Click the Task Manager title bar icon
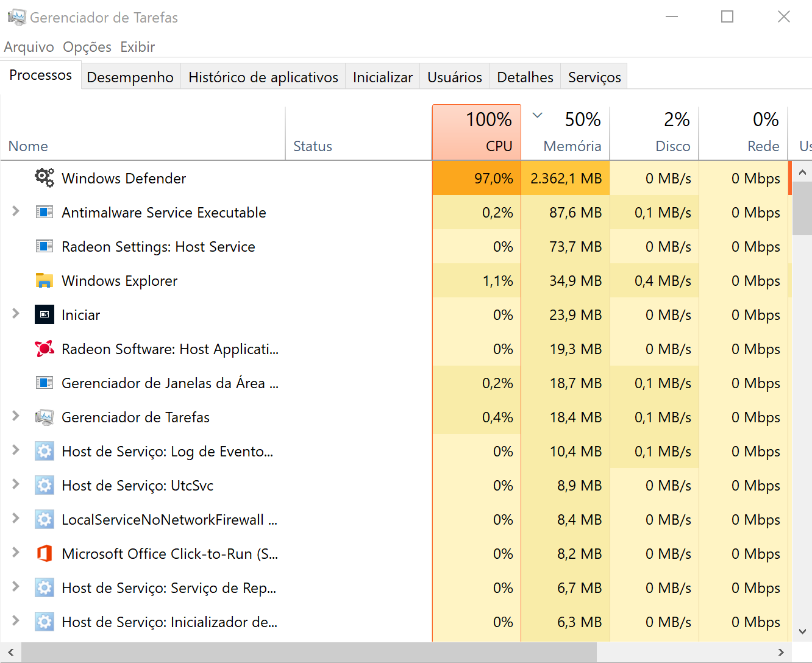 [x=16, y=17]
